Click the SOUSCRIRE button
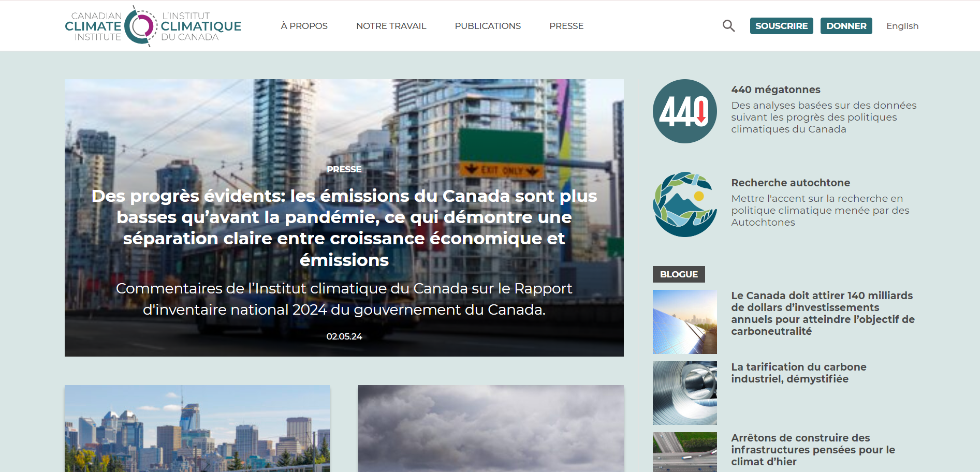 click(781, 26)
